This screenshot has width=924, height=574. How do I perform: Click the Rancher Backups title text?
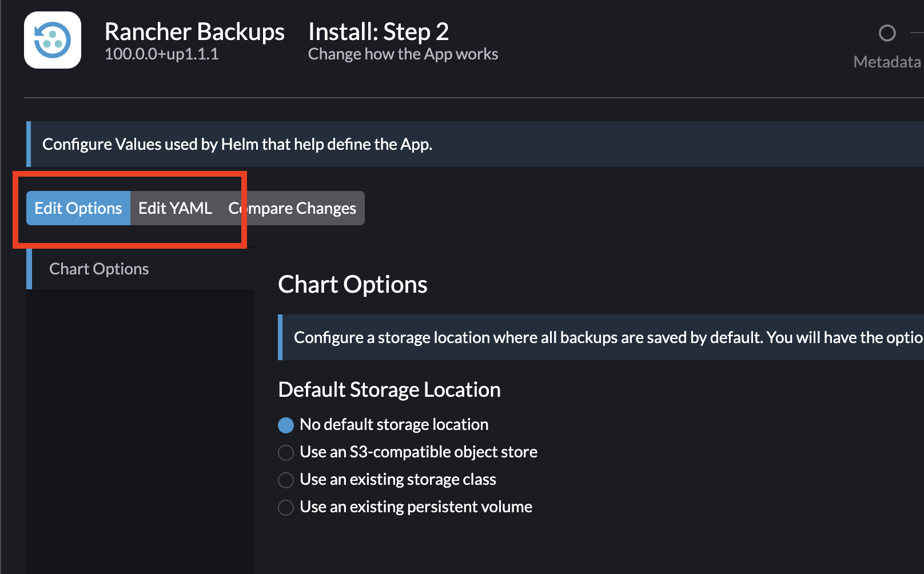[194, 32]
